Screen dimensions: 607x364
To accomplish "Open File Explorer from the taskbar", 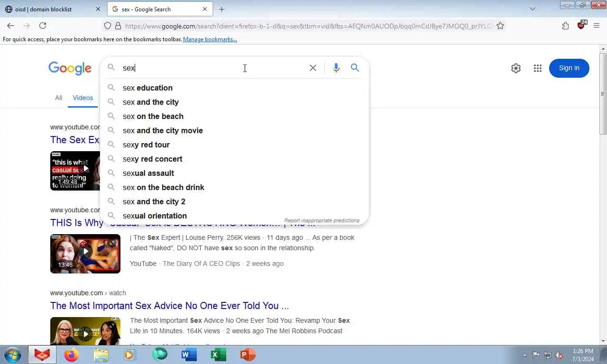I will pos(101,355).
